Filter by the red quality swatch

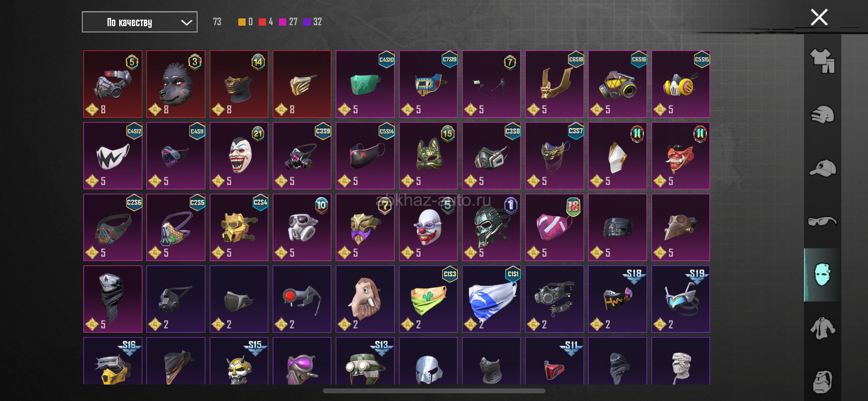262,22
